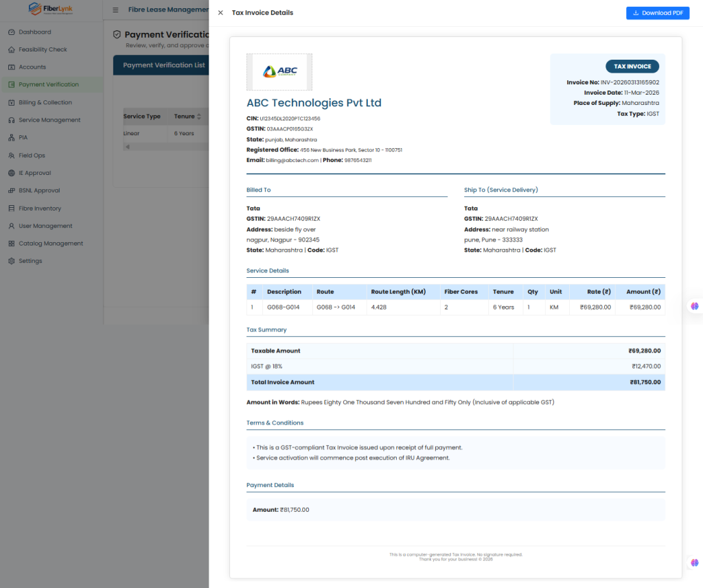Click the FiberLynk logo

coord(51,10)
